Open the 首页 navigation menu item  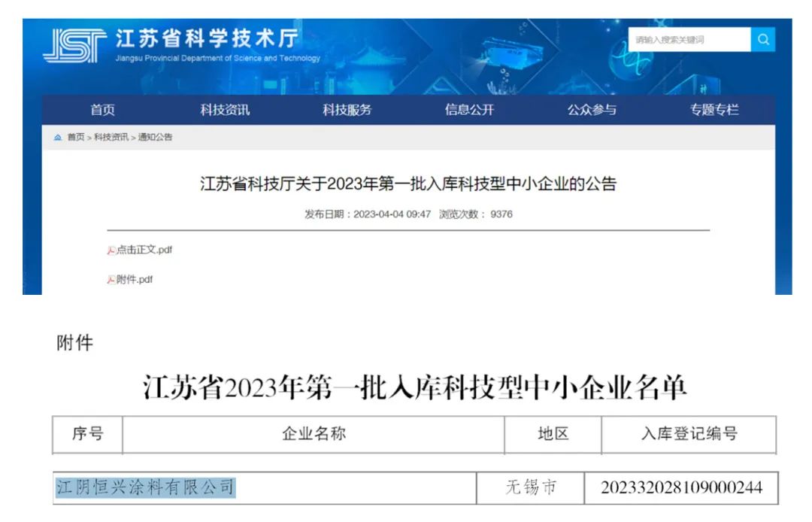[x=103, y=110]
